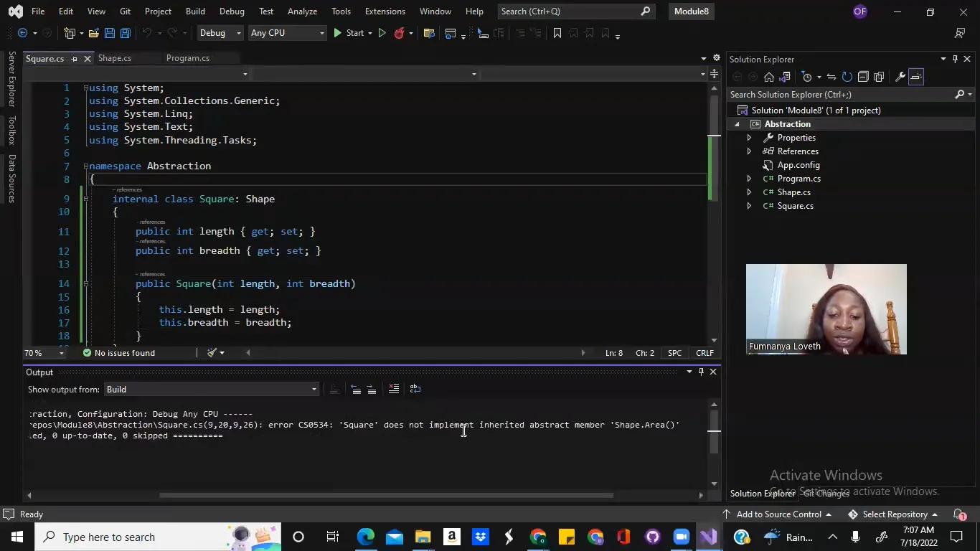The height and width of the screenshot is (551, 980).
Task: Expand the References node
Action: pos(749,151)
